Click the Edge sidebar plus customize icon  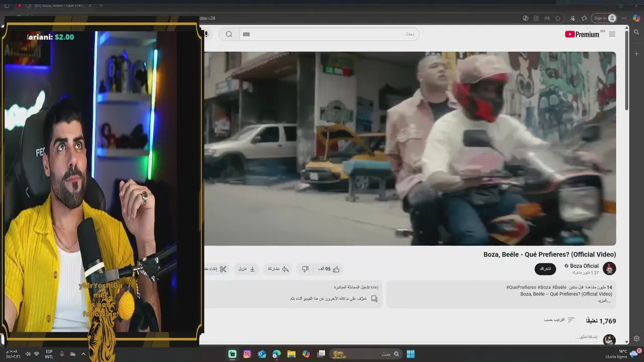coord(636,53)
